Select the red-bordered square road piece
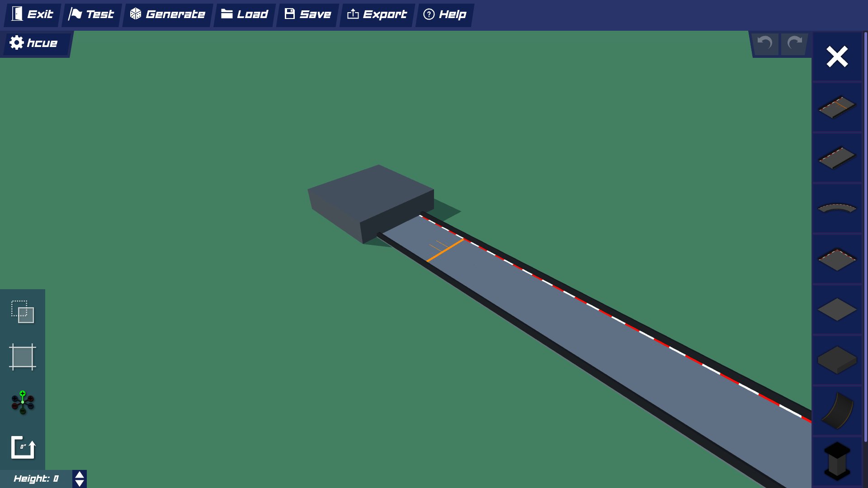The width and height of the screenshot is (868, 488). pos(837,259)
